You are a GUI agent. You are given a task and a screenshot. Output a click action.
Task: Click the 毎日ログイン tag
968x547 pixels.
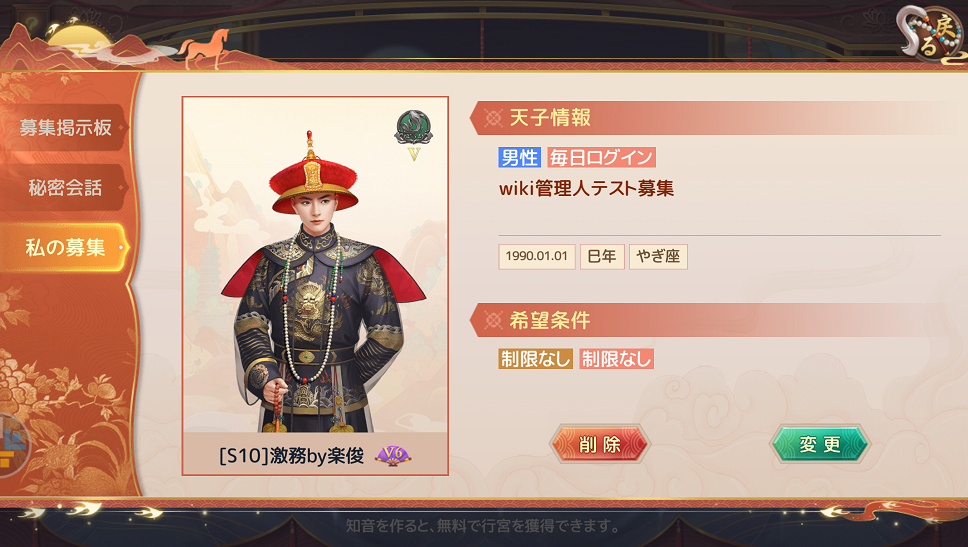point(601,157)
